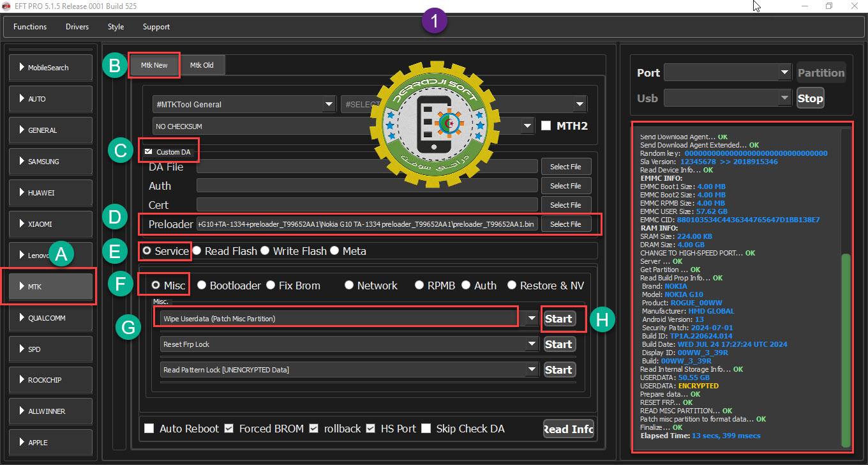868x465 pixels.
Task: Click the EFT PRO app icon in title bar
Action: (7, 6)
